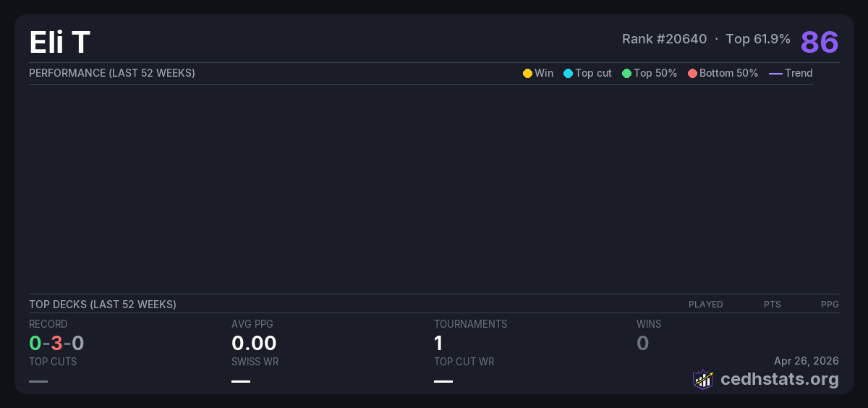
Task: Select the purple 86 score badge
Action: tap(819, 43)
